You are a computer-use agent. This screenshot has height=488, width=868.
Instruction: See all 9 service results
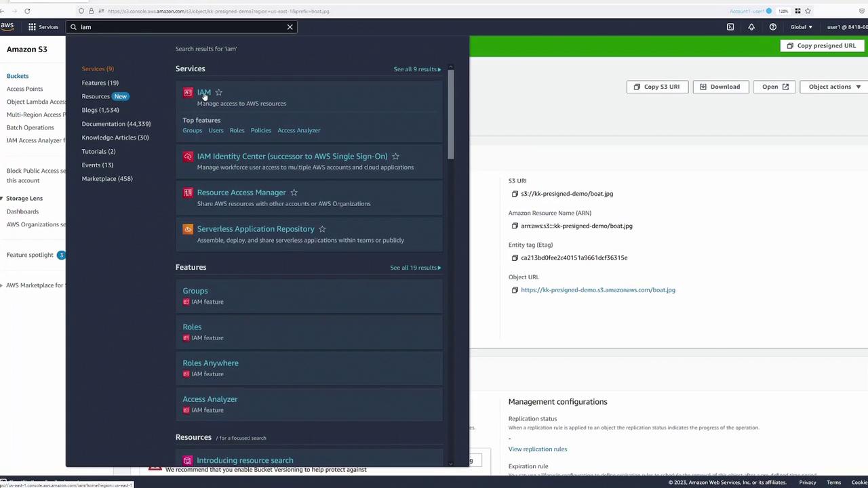pyautogui.click(x=417, y=69)
